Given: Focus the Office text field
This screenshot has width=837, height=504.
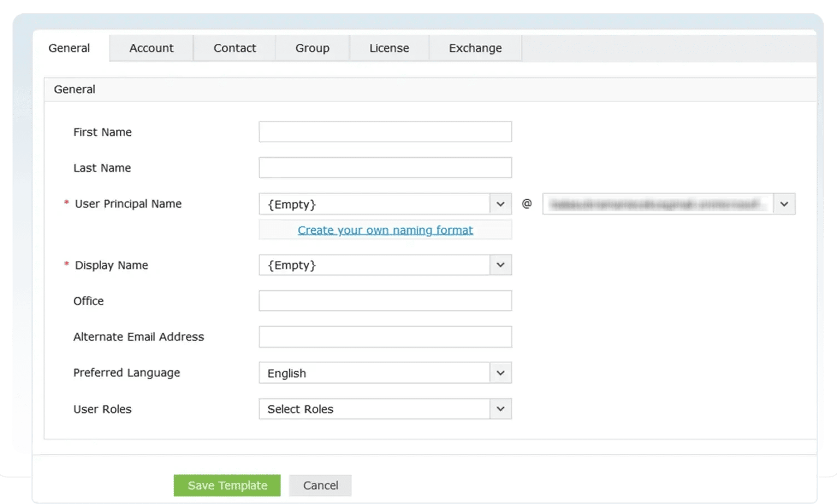Looking at the screenshot, I should click(385, 300).
